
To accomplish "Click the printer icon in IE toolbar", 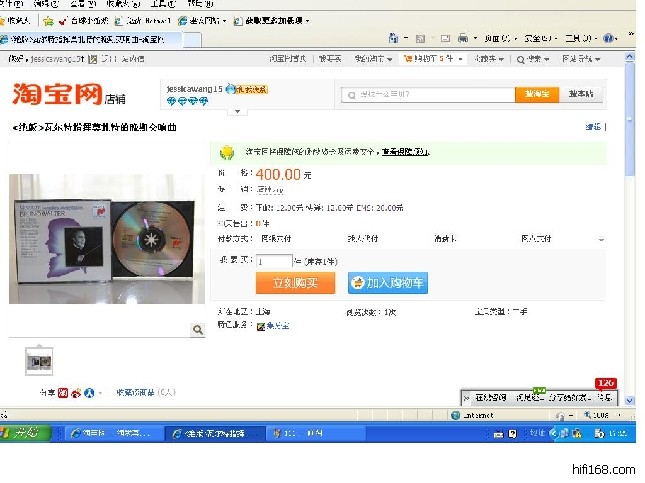I will tap(463, 38).
